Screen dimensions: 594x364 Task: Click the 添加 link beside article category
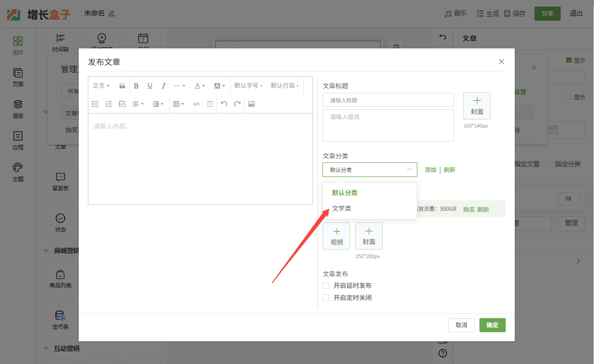tap(430, 170)
